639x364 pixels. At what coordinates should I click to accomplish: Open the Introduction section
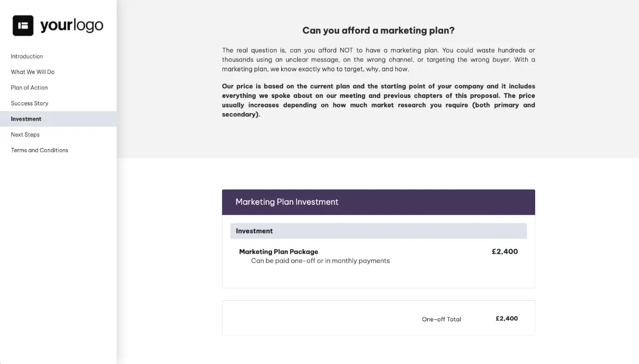coord(27,56)
